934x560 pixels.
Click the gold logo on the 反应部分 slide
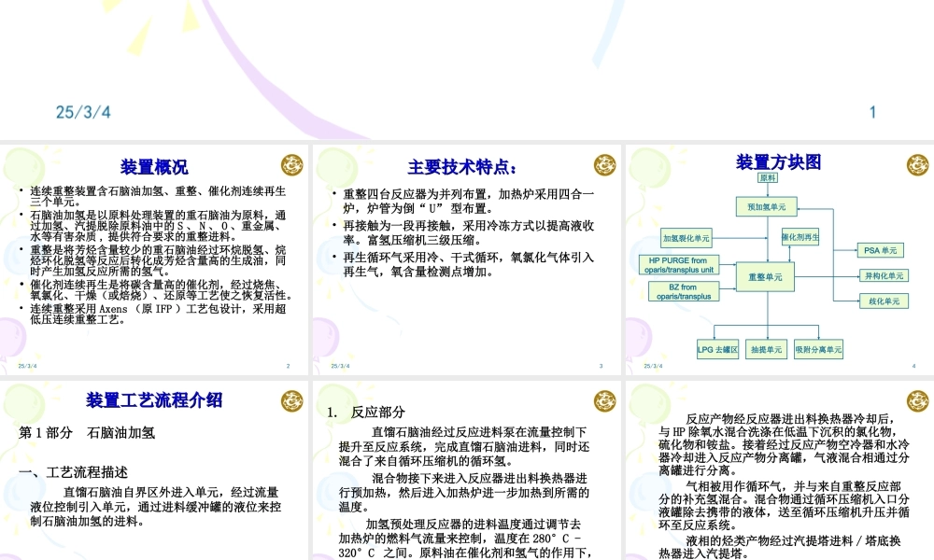coord(604,401)
